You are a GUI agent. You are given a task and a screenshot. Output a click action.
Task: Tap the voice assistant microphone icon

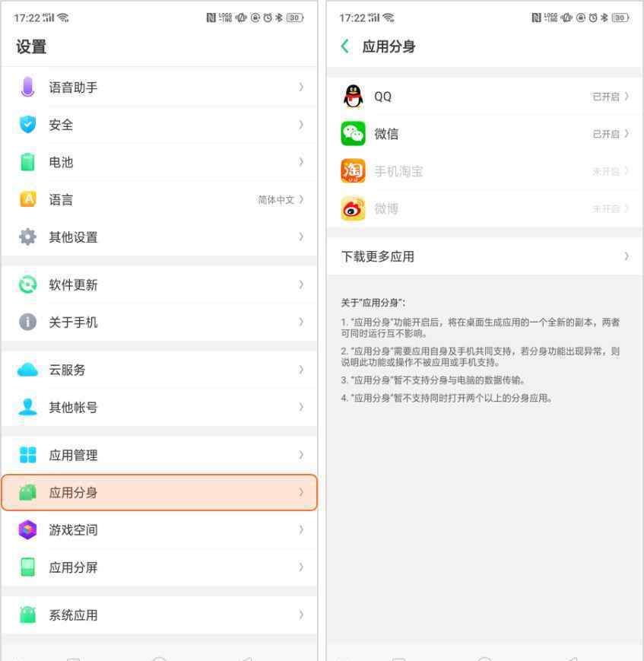pyautogui.click(x=27, y=87)
